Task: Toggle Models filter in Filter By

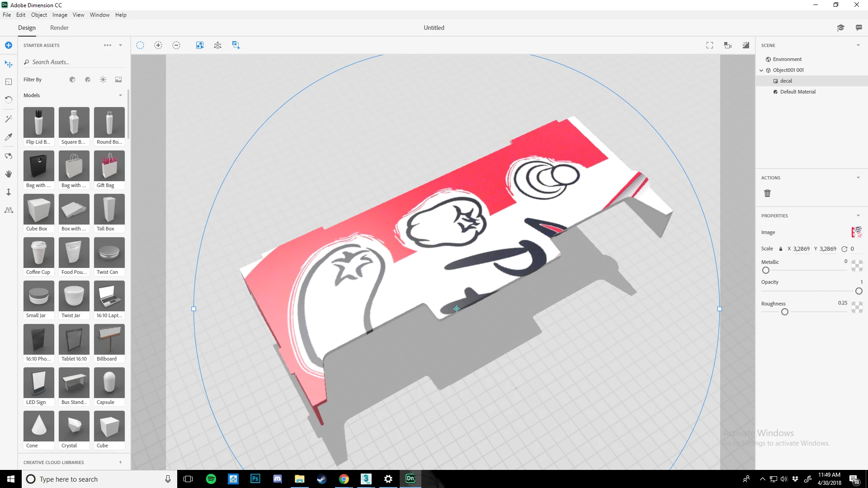Action: coord(72,80)
